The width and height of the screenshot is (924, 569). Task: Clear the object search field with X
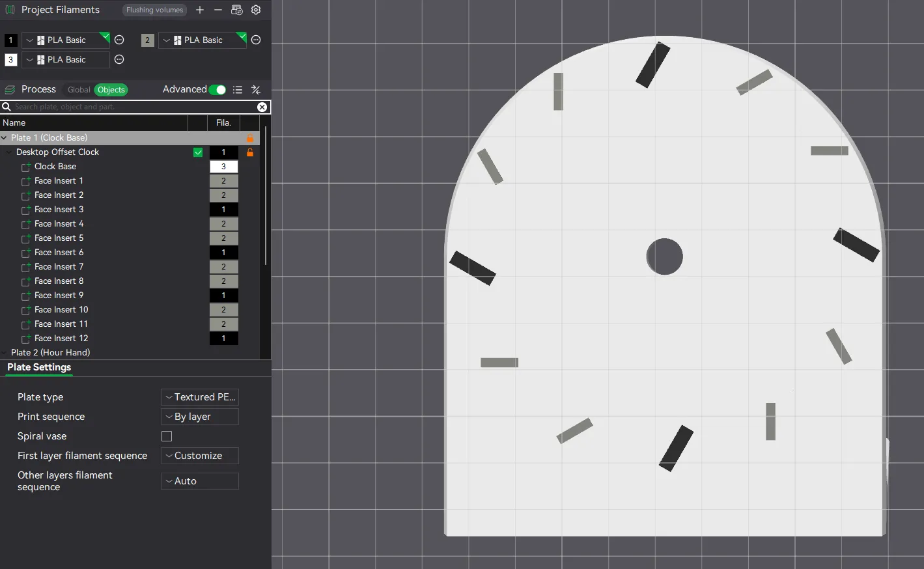[x=262, y=107]
